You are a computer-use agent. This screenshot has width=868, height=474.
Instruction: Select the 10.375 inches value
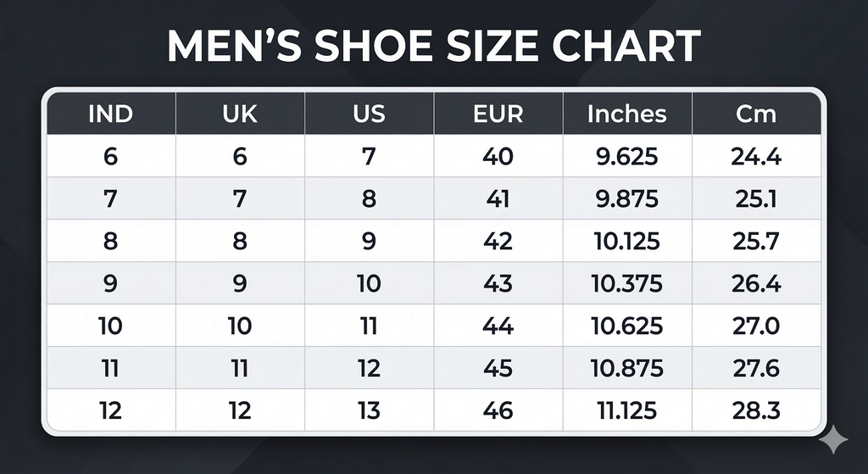(627, 284)
